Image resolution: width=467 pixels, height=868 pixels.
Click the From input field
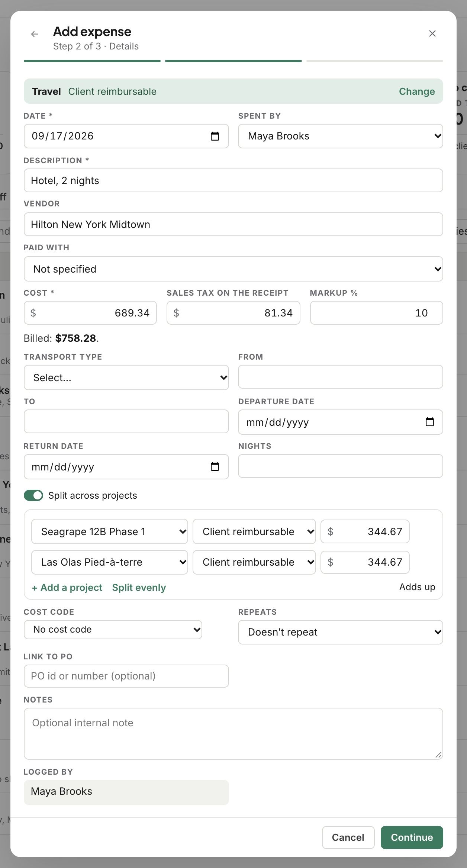(x=340, y=377)
